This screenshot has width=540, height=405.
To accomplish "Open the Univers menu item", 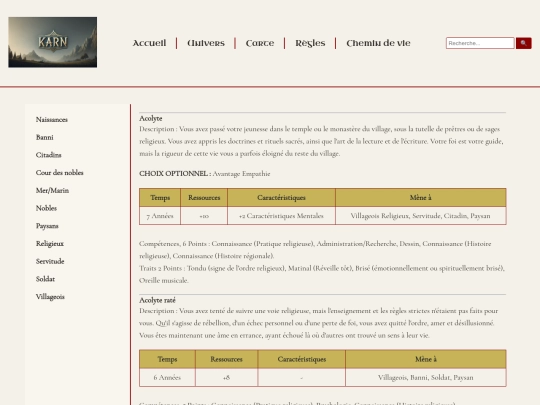I will 206,43.
